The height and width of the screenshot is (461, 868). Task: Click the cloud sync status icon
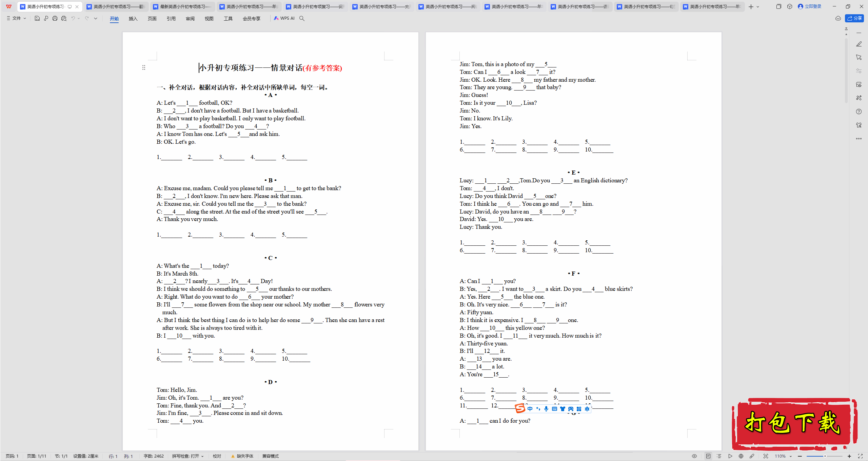(x=838, y=18)
